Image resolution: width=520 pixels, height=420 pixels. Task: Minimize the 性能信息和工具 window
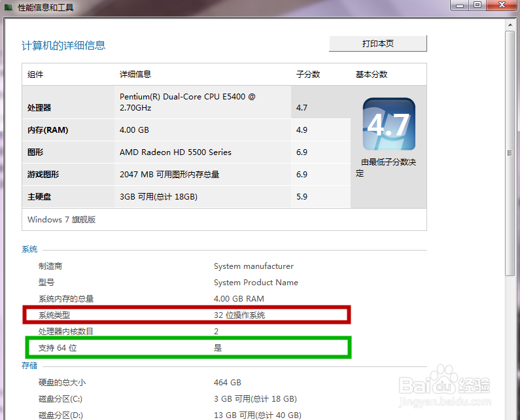pos(460,5)
